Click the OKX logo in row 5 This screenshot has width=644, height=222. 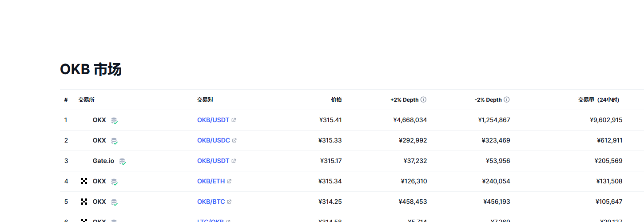pyautogui.click(x=84, y=202)
